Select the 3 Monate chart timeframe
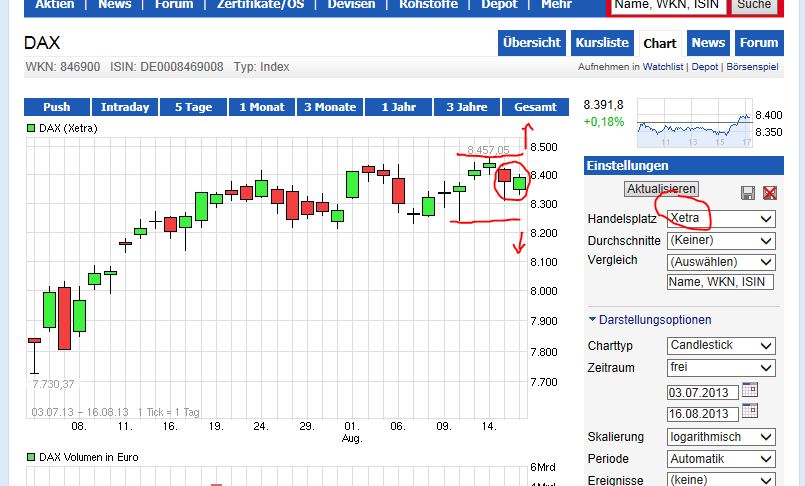The image size is (805, 486). 330,107
